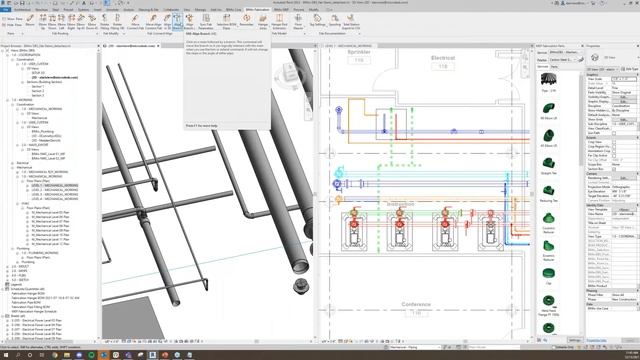640x360 pixels.
Task: Click the Hanger Rod Extension tool
Action: 279,22
